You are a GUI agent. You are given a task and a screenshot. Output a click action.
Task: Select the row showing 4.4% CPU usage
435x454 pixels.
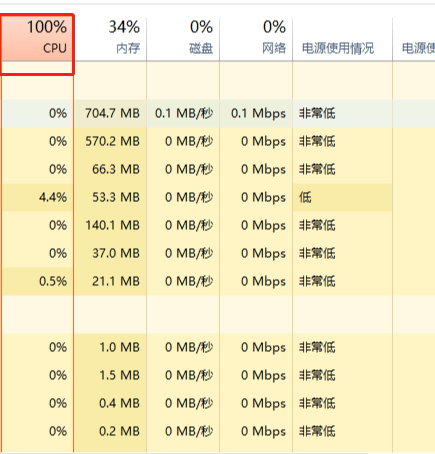[217, 197]
